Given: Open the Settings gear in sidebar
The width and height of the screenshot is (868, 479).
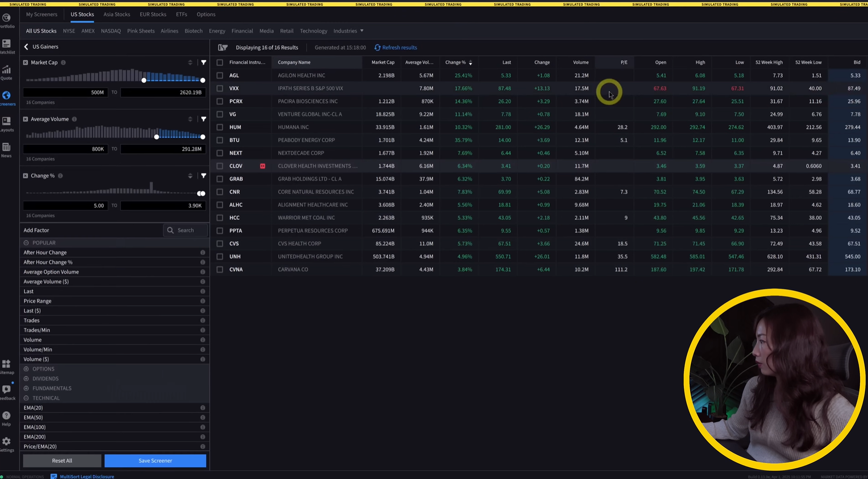Looking at the screenshot, I should [6, 442].
